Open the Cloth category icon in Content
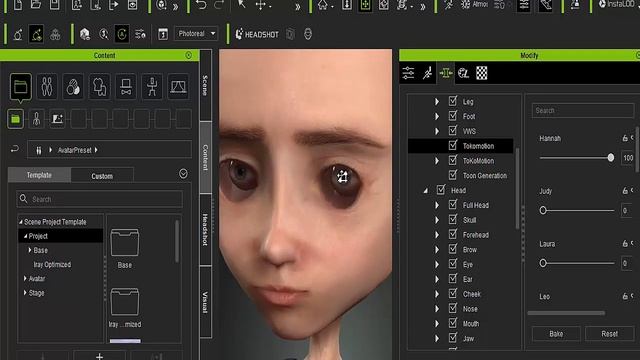The image size is (640, 360). coord(100,87)
